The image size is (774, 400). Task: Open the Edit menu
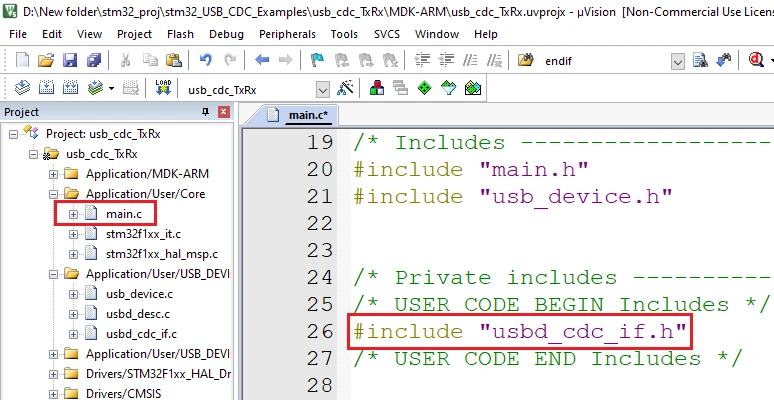(52, 34)
